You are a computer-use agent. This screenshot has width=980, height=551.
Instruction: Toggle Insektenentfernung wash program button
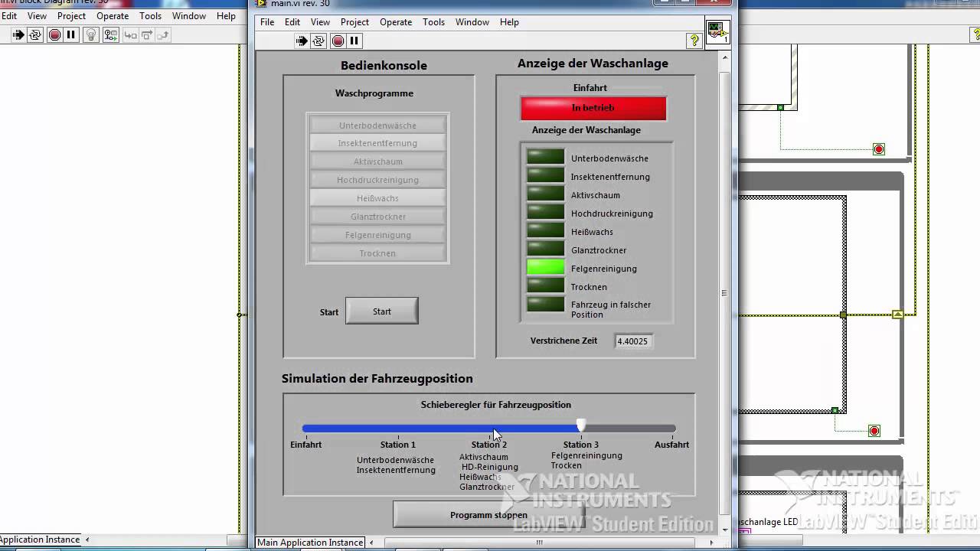click(377, 143)
